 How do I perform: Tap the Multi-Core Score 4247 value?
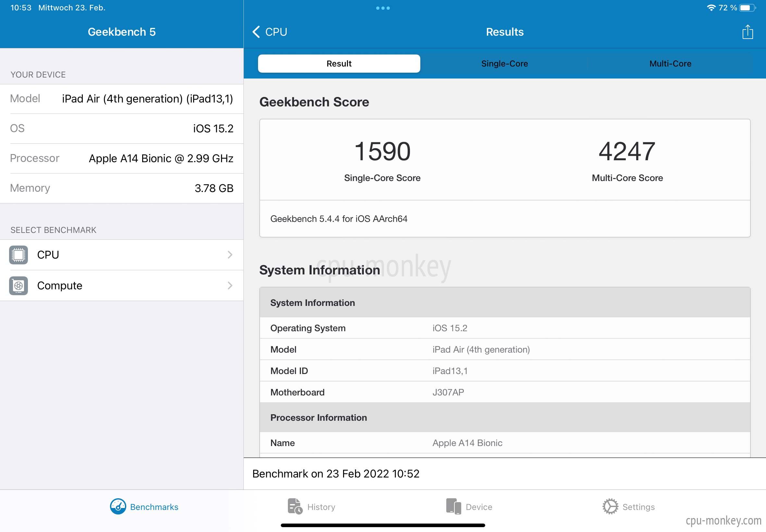(x=627, y=151)
